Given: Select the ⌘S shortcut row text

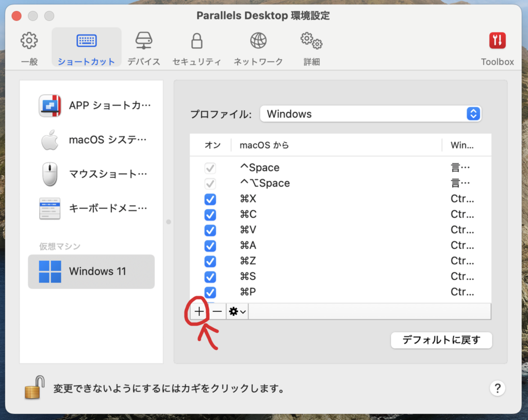Looking at the screenshot, I should [248, 276].
